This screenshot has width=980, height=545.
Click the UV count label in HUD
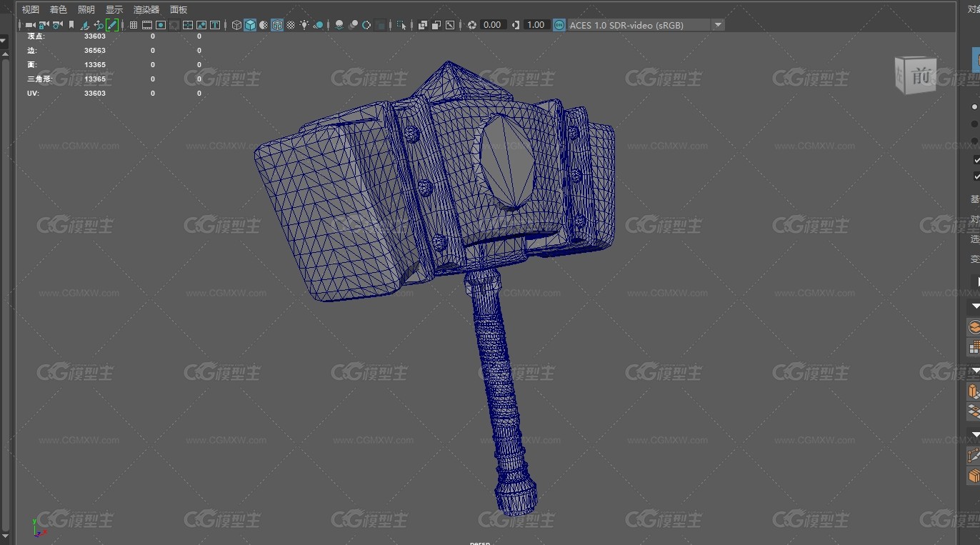[x=33, y=93]
